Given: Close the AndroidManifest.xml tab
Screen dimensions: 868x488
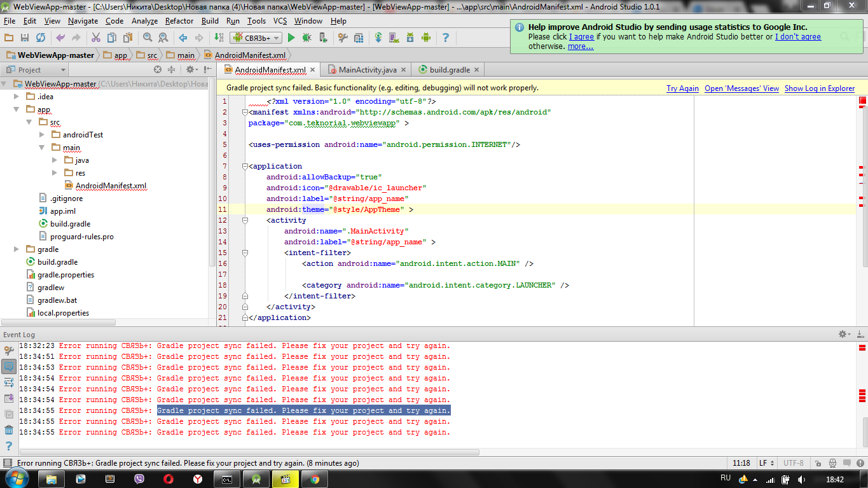Looking at the screenshot, I should tap(313, 70).
